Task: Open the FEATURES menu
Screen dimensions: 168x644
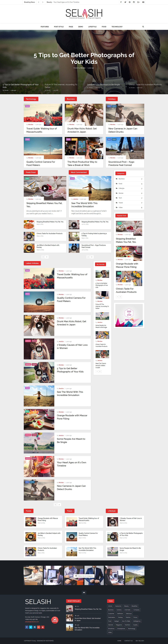Action: point(45,27)
